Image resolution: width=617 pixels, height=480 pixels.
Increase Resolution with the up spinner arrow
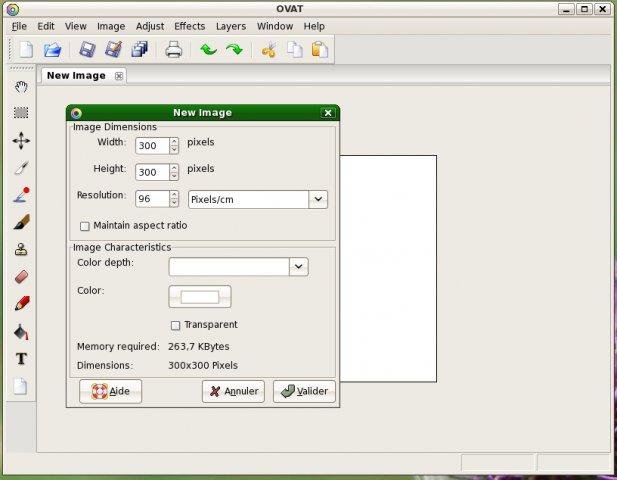tap(174, 194)
